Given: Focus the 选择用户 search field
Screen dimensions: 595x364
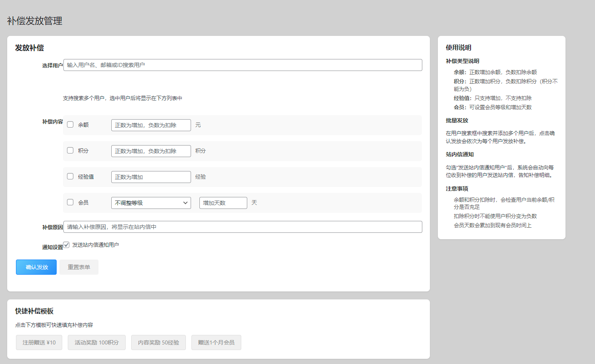Looking at the screenshot, I should point(242,65).
